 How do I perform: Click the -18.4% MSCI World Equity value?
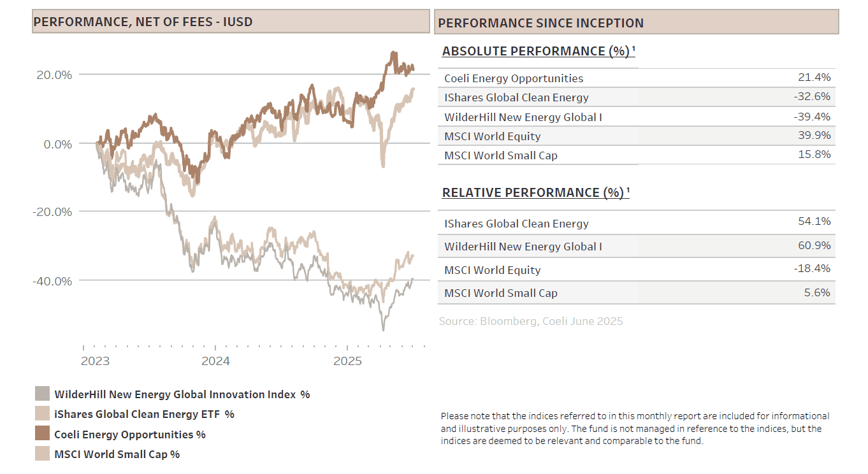pos(812,268)
